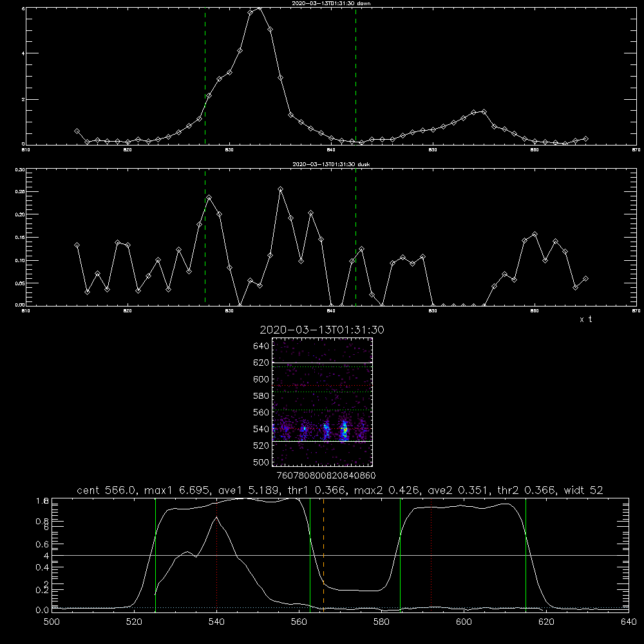Click the 2 label on dawn plot y-axis
644x644 pixels.
click(23, 99)
